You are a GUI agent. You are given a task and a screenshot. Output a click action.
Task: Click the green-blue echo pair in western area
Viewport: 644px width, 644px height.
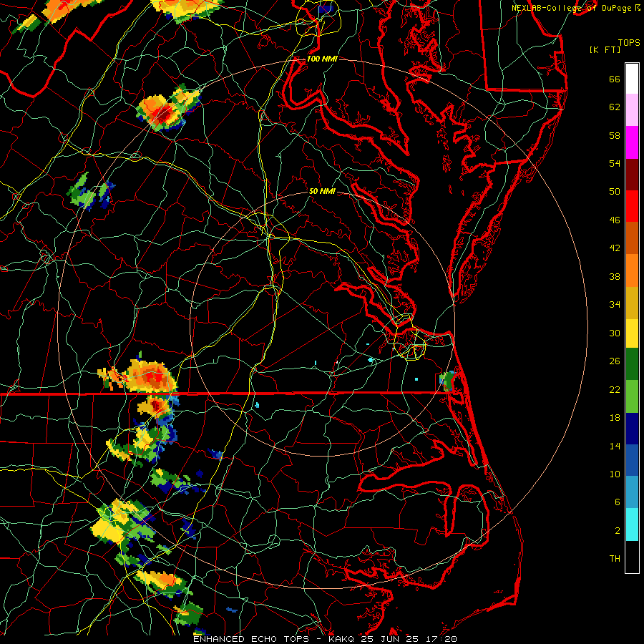[90, 192]
